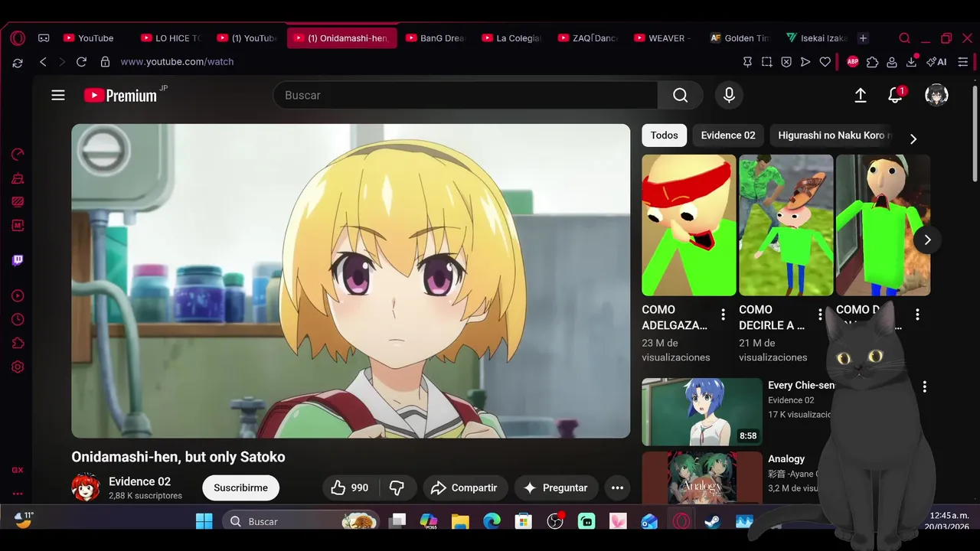The height and width of the screenshot is (551, 980).
Task: Click the video player frame
Action: (x=351, y=281)
